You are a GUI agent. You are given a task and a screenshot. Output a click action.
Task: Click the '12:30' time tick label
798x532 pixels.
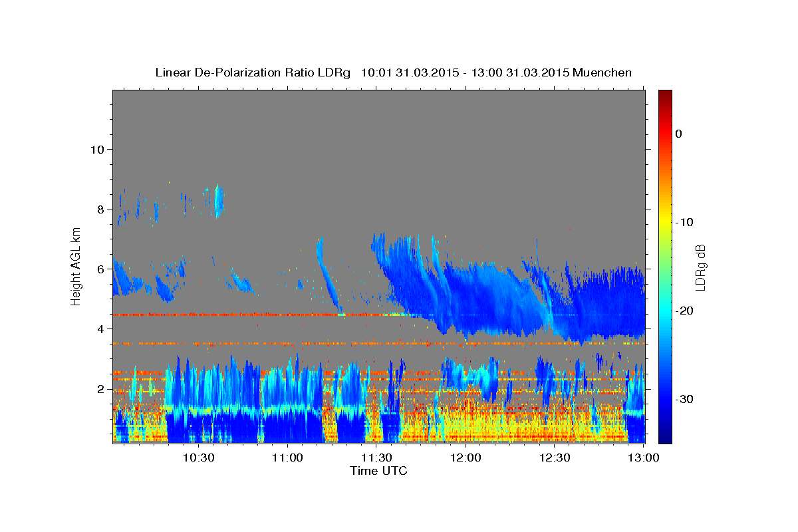(555, 458)
